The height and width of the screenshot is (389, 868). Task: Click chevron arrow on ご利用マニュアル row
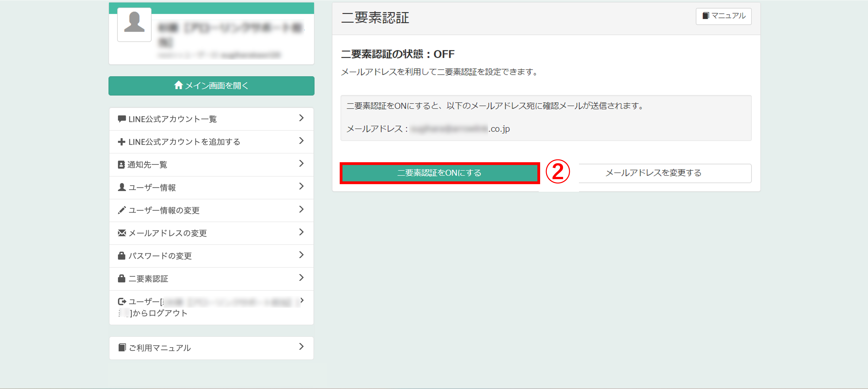301,347
